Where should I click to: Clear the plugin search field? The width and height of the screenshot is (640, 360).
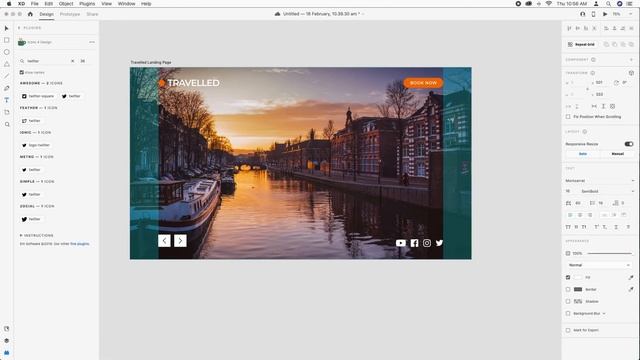point(73,61)
